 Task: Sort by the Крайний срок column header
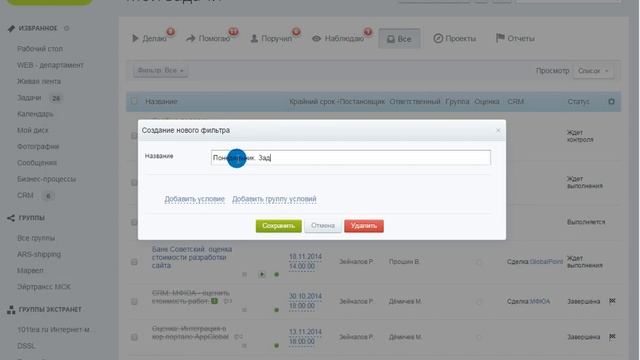coord(313,101)
